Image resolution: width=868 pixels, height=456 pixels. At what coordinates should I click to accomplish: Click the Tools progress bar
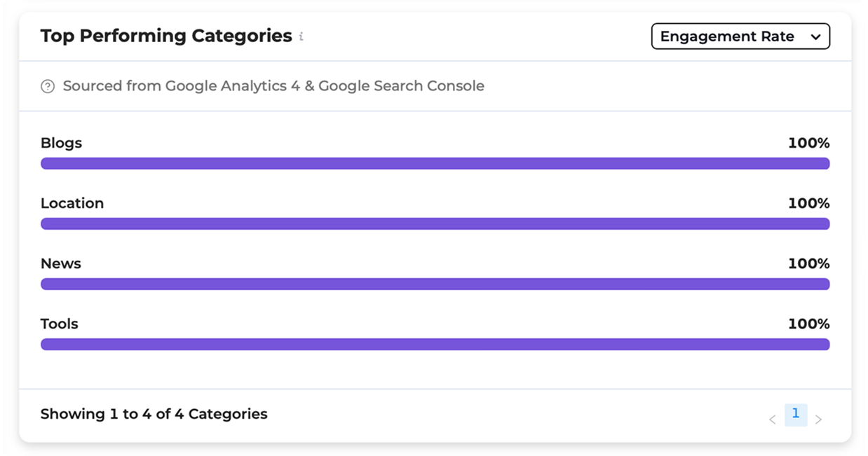click(435, 344)
